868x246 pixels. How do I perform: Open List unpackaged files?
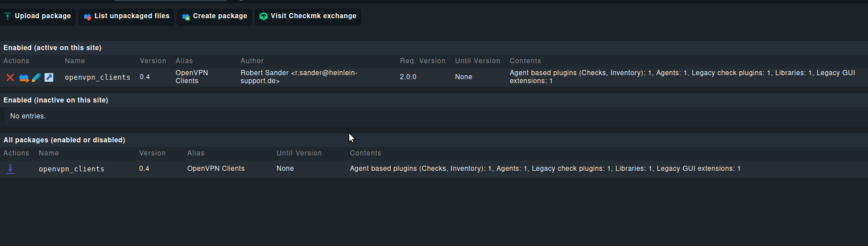tap(132, 16)
